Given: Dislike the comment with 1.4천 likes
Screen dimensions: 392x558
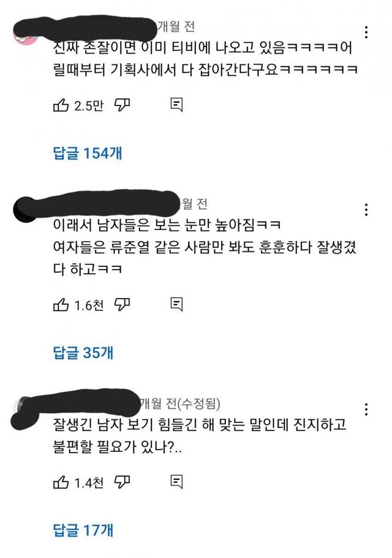Looking at the screenshot, I should click(x=122, y=482).
